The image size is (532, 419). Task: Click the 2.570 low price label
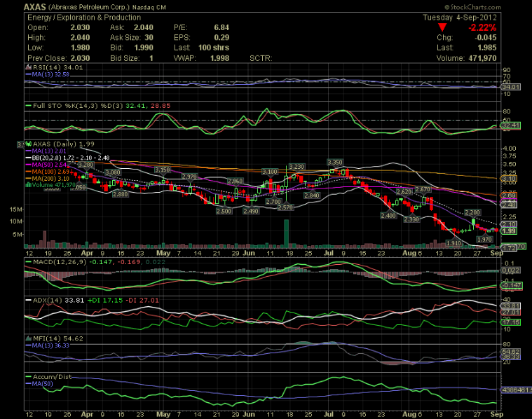click(285, 207)
